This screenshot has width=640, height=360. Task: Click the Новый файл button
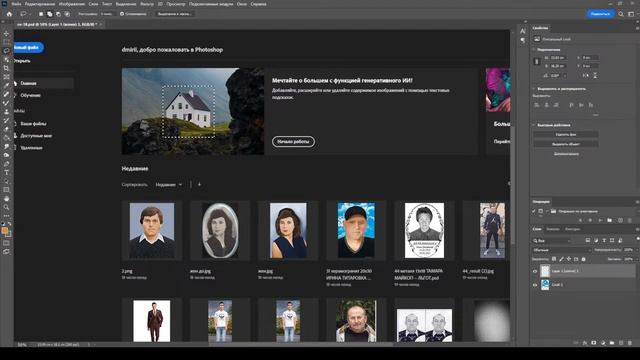click(x=28, y=48)
